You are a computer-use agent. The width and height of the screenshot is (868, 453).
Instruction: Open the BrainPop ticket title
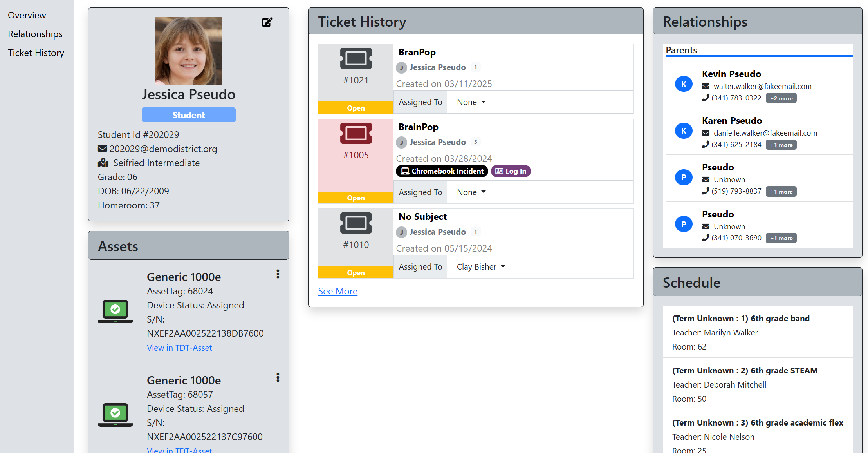pyautogui.click(x=418, y=127)
